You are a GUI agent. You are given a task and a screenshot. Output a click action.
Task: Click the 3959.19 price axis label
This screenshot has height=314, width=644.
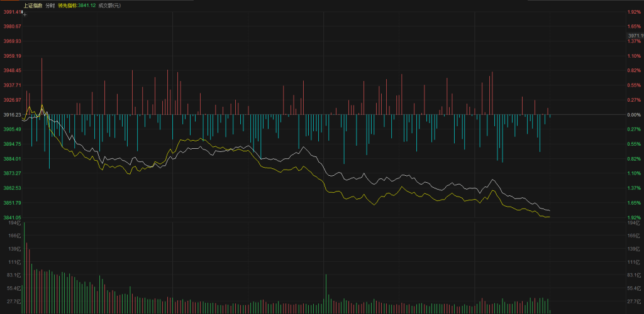point(12,56)
